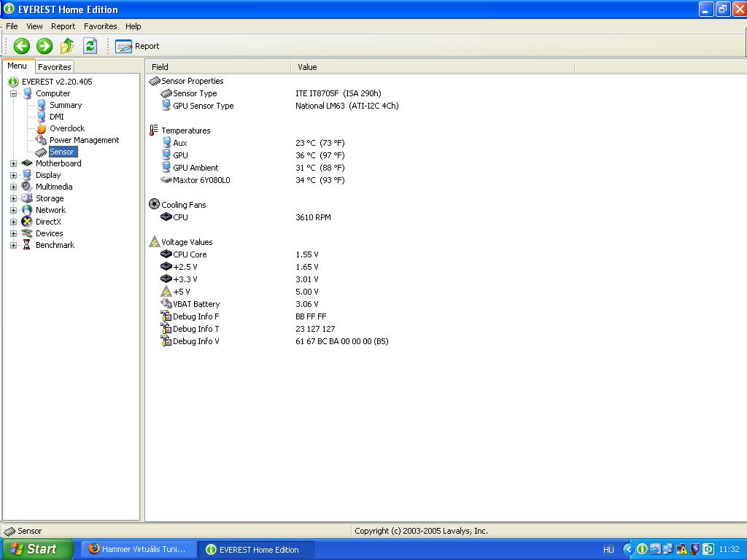Click the +5 V lightning icon
747x560 pixels.
pyautogui.click(x=166, y=292)
